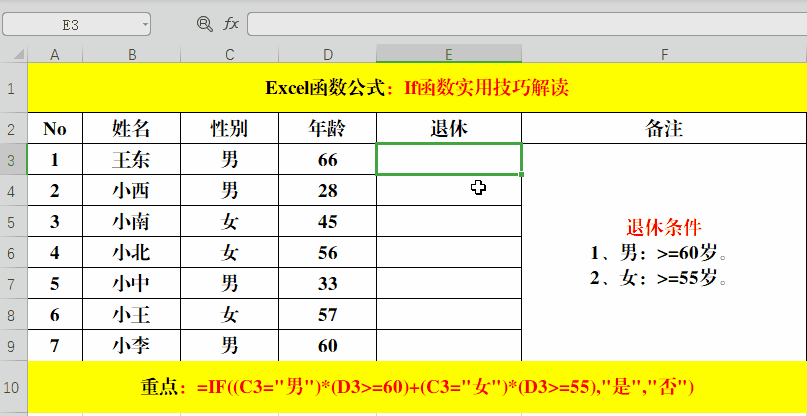The height and width of the screenshot is (416, 807).
Task: Select the age cell '33'
Action: tap(327, 283)
